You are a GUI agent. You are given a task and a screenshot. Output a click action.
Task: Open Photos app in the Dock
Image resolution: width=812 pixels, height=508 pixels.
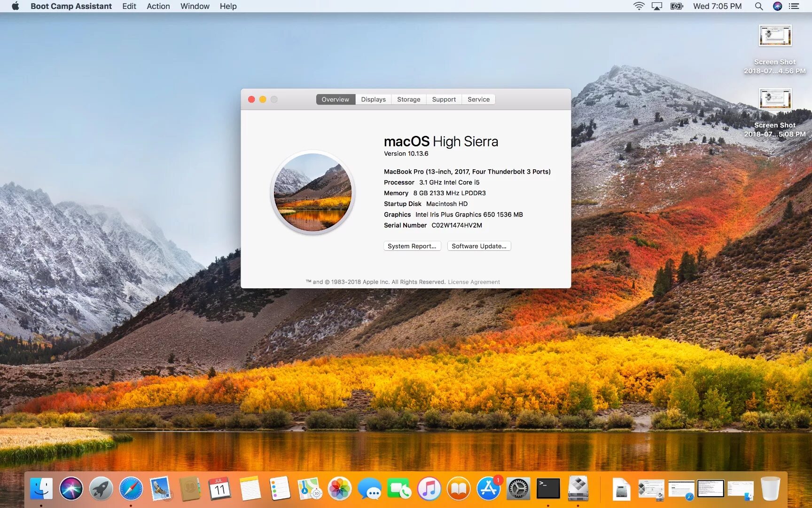pyautogui.click(x=339, y=489)
